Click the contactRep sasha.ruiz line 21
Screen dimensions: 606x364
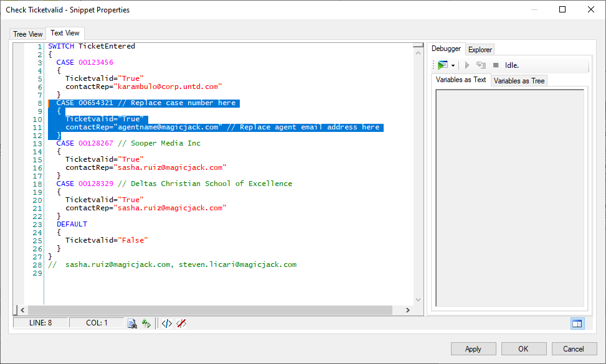(x=146, y=208)
